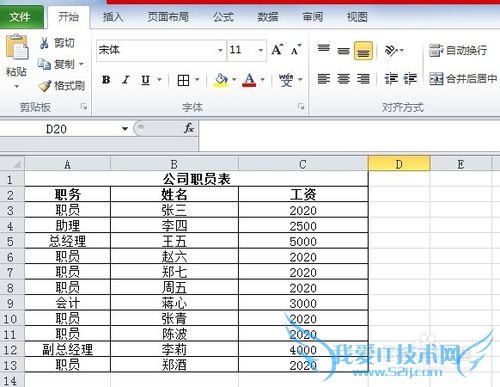Select header cell 工资
Image resolution: width=500 pixels, height=387 pixels.
click(303, 194)
